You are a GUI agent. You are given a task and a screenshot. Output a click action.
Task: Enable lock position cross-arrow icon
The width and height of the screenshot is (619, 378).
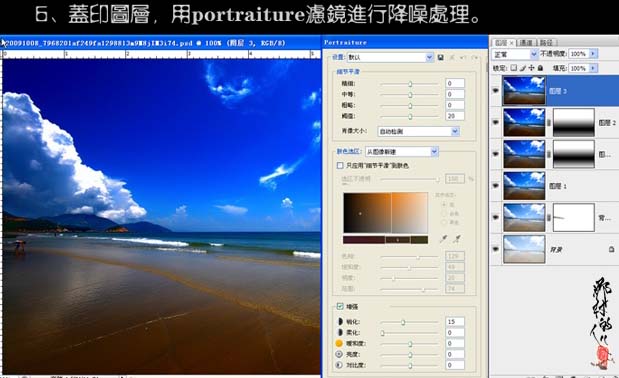(x=531, y=68)
